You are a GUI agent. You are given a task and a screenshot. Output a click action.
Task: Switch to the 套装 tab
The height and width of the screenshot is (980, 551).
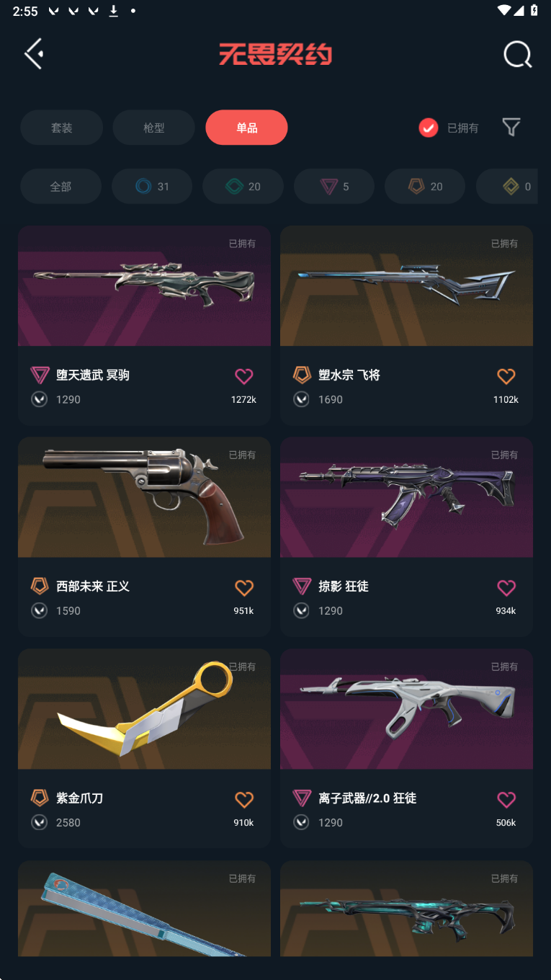pos(61,128)
